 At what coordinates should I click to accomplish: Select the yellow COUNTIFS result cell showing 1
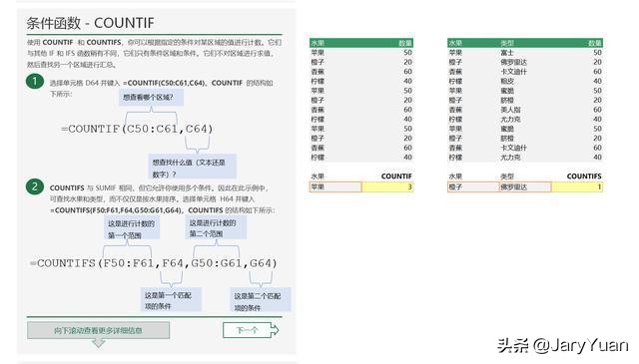point(577,186)
